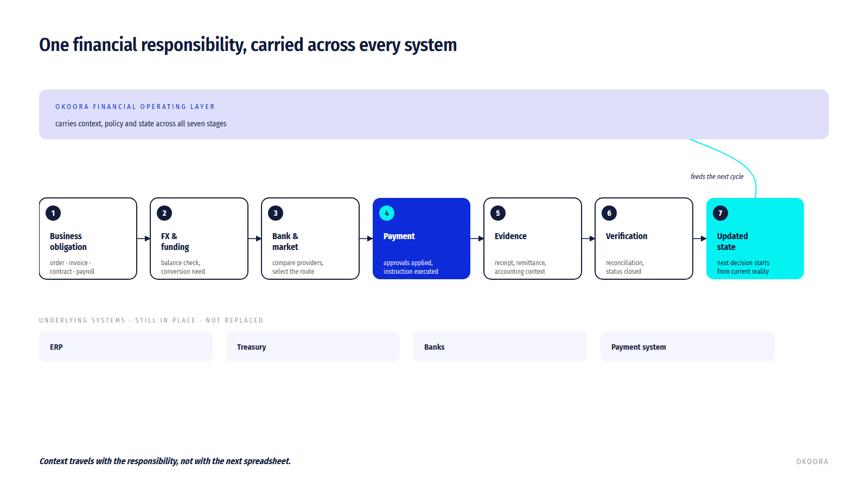Select the Payment heading in the blue card
This screenshot has width=868, height=488.
(x=399, y=236)
